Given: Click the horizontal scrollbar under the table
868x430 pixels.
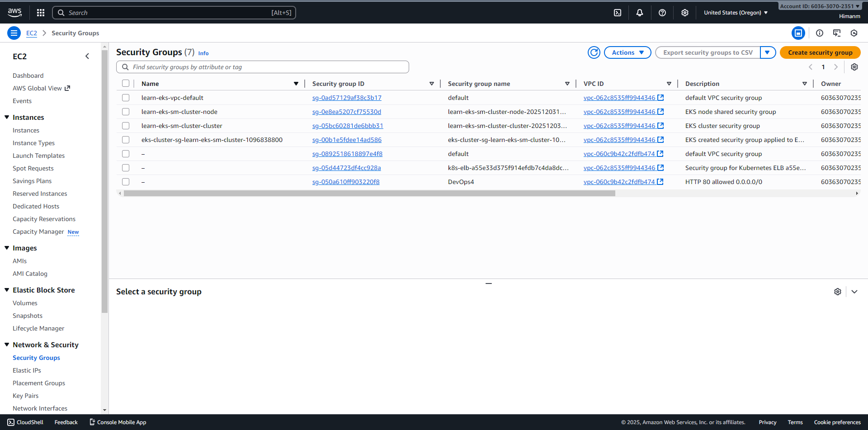Looking at the screenshot, I should click(369, 194).
